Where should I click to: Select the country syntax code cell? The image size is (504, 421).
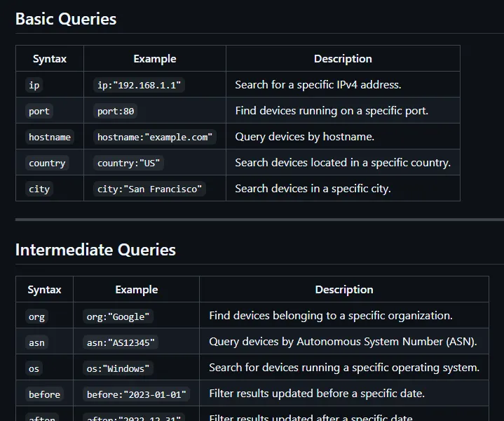pos(47,163)
